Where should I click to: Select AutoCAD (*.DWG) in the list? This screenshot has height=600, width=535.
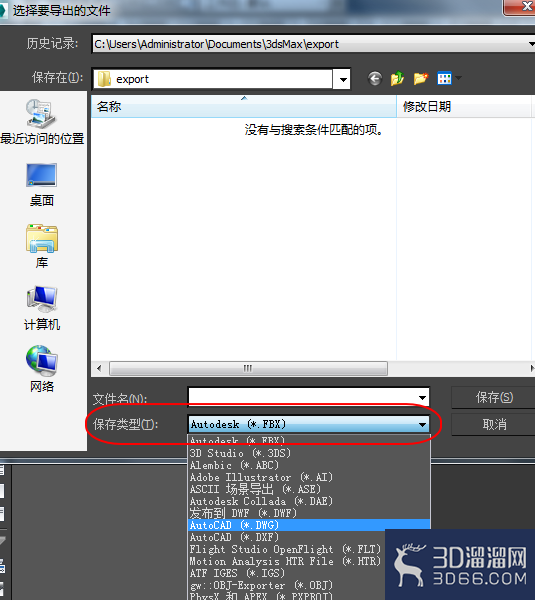click(x=309, y=525)
